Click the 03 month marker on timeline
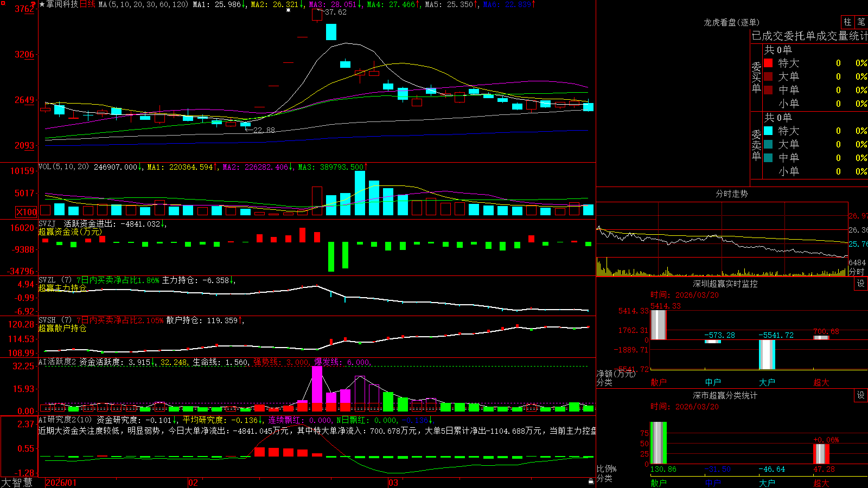Screen dimensions: 868x488 click(x=393, y=483)
